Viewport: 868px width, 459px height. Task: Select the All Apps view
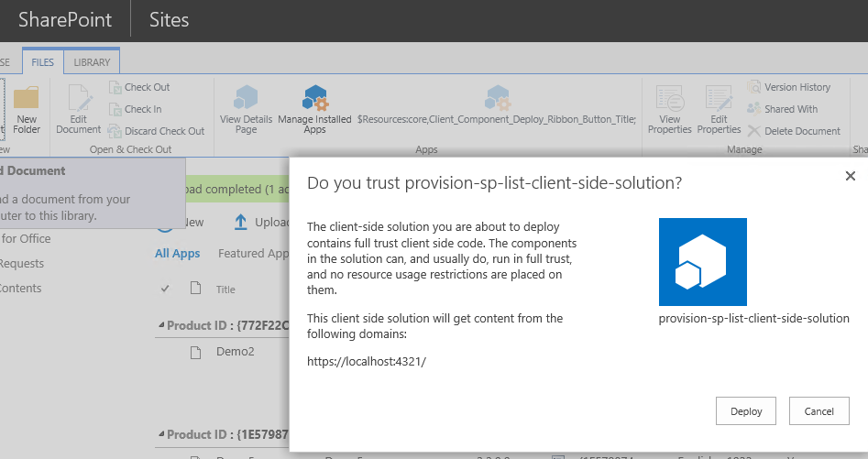click(x=177, y=253)
